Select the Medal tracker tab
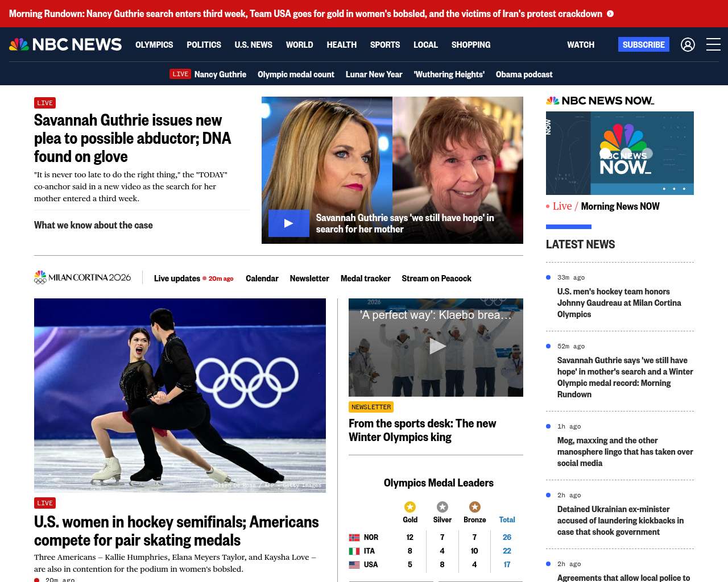 [x=365, y=278]
